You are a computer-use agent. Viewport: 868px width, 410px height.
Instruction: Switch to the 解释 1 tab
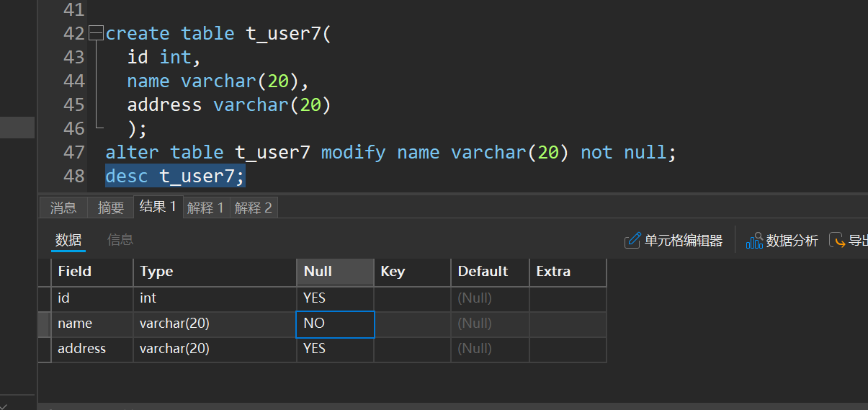tap(206, 208)
